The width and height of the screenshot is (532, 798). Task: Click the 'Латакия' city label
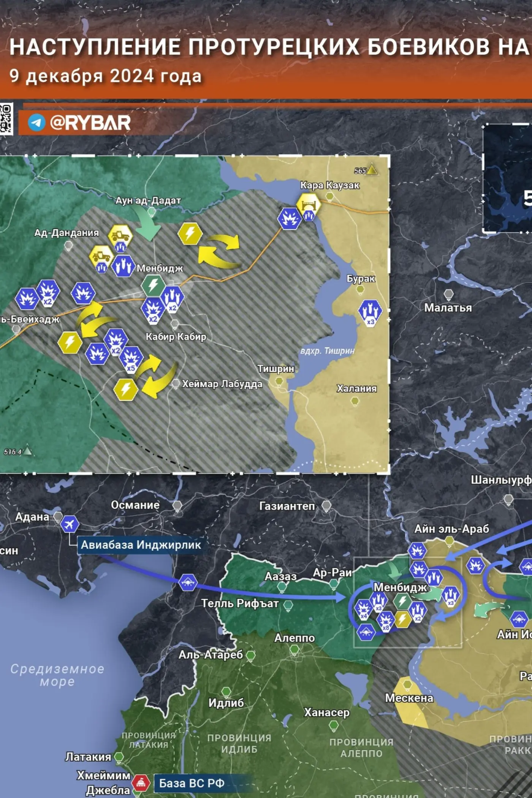click(x=88, y=757)
